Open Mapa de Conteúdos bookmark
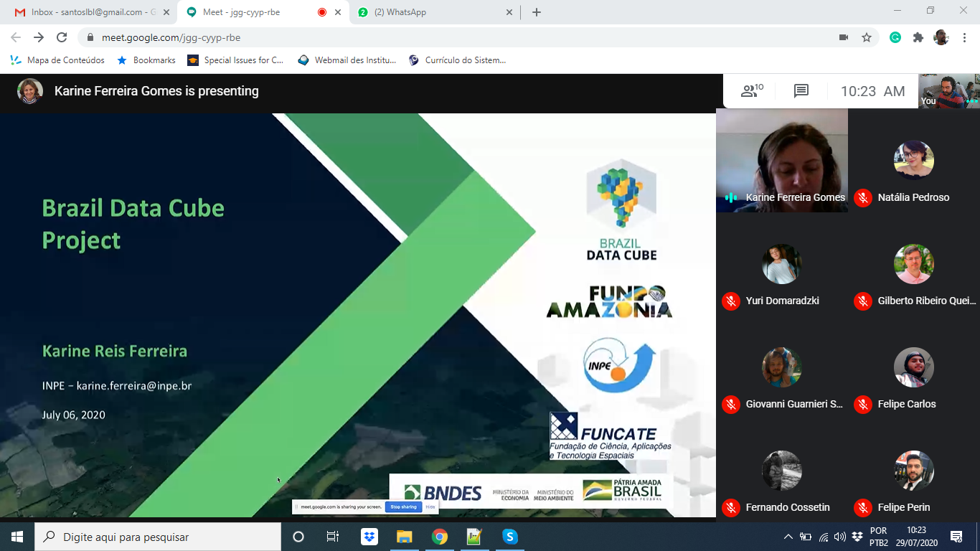 click(x=57, y=60)
